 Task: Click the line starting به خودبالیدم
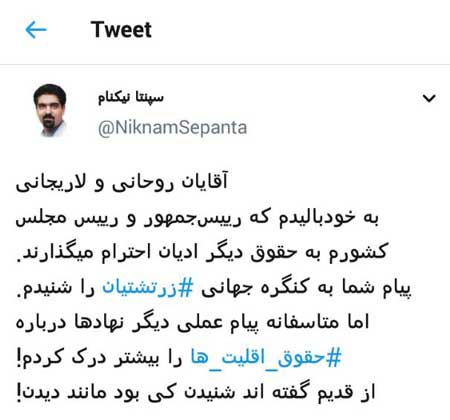[x=197, y=218]
